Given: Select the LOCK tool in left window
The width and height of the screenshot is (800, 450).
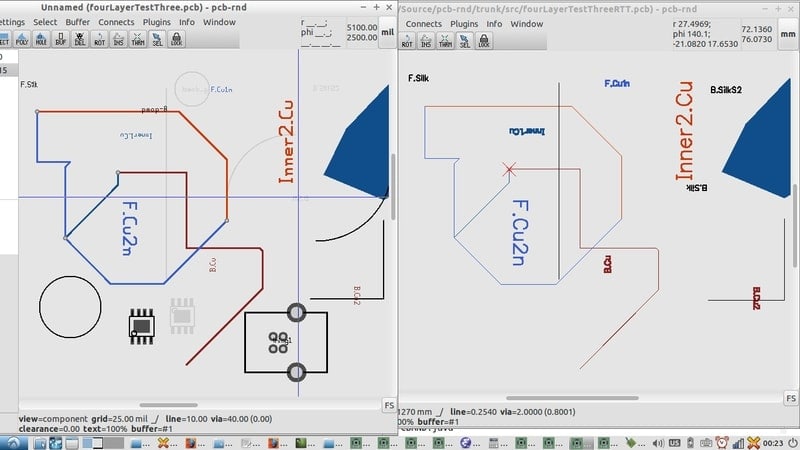Looking at the screenshot, I should (x=177, y=39).
